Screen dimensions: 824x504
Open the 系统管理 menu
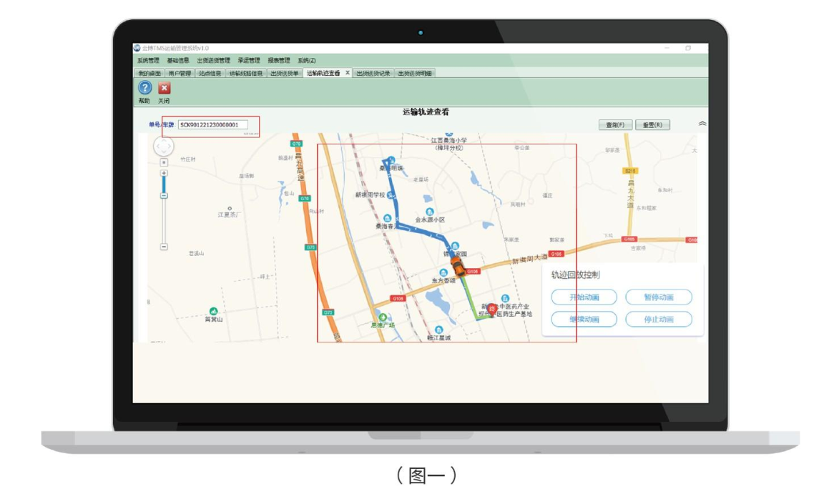(x=148, y=60)
